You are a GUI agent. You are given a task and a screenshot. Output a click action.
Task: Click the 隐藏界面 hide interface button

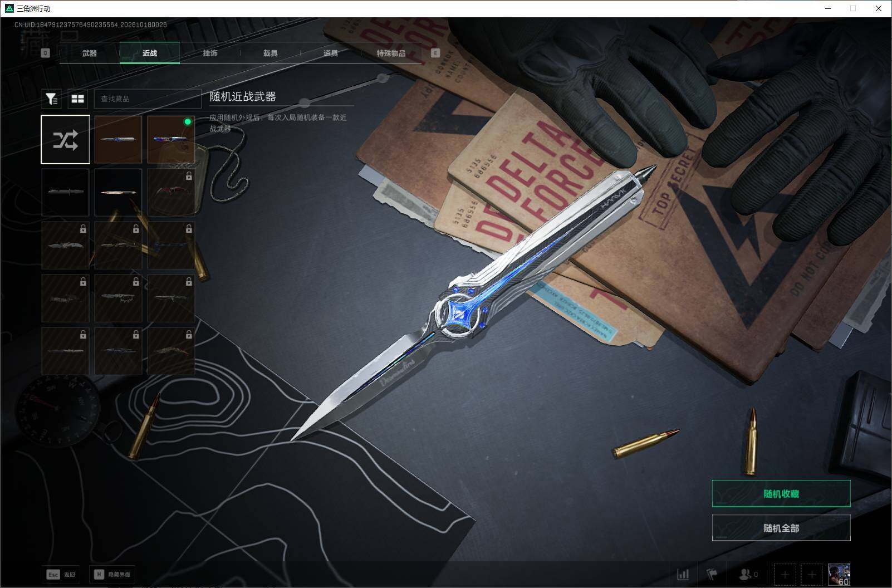(x=112, y=574)
